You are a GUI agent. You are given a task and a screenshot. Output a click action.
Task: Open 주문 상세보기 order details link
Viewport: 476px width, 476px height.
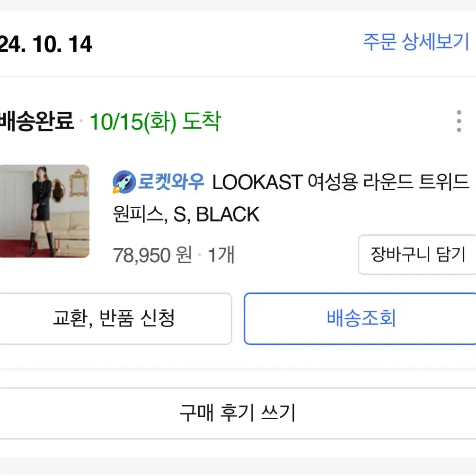(416, 42)
